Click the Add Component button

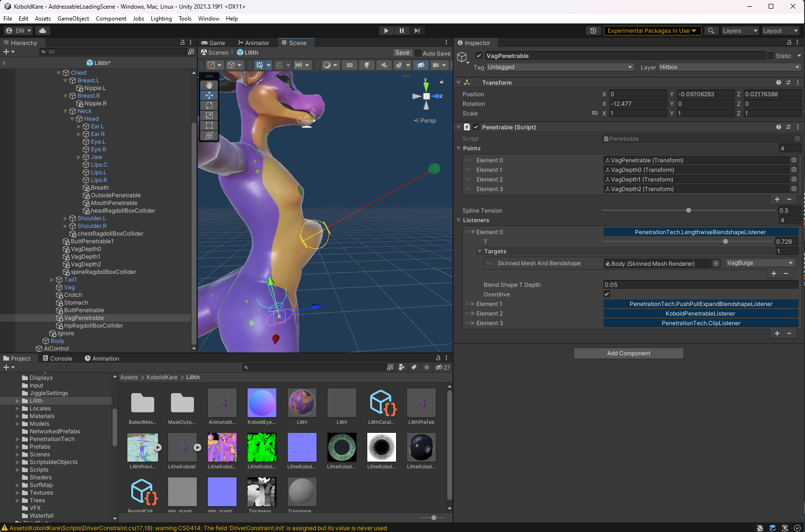[x=629, y=353]
